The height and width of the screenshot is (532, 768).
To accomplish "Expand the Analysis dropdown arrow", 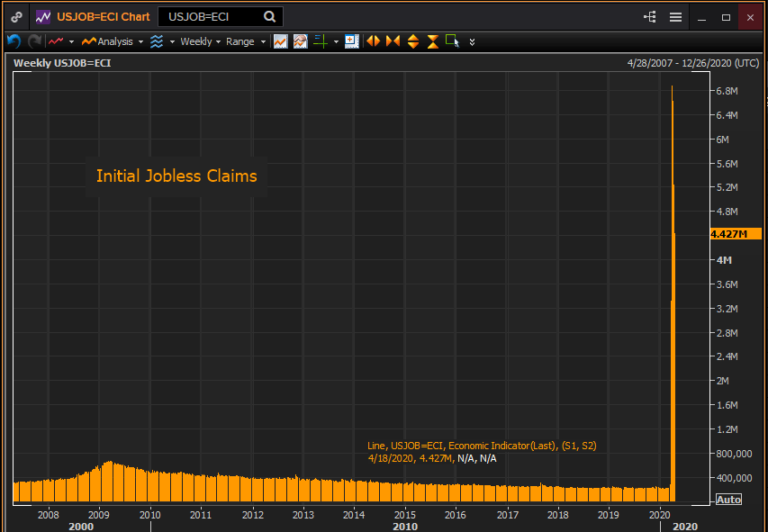I will tap(140, 42).
